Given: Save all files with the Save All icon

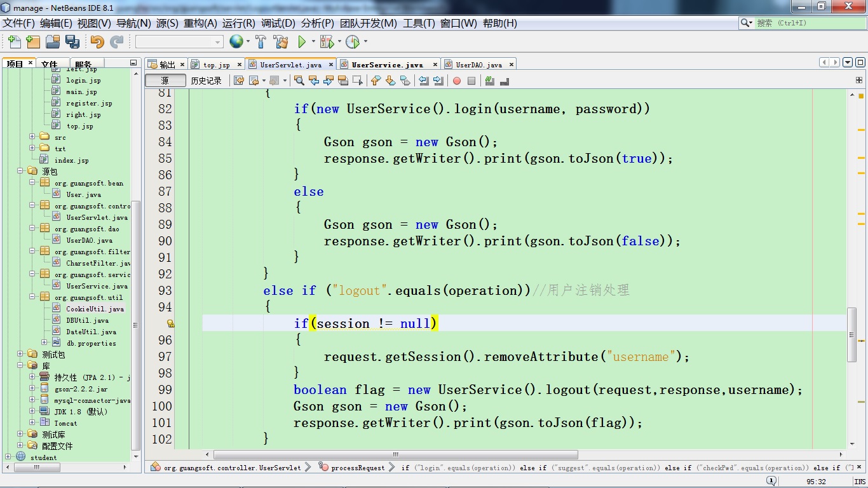Looking at the screenshot, I should click(x=72, y=41).
